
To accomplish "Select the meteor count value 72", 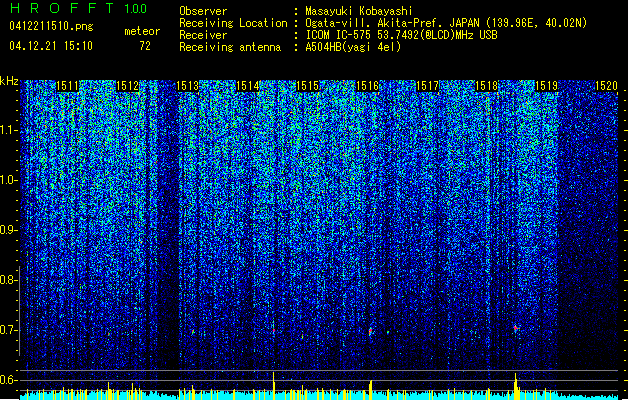I will point(145,46).
